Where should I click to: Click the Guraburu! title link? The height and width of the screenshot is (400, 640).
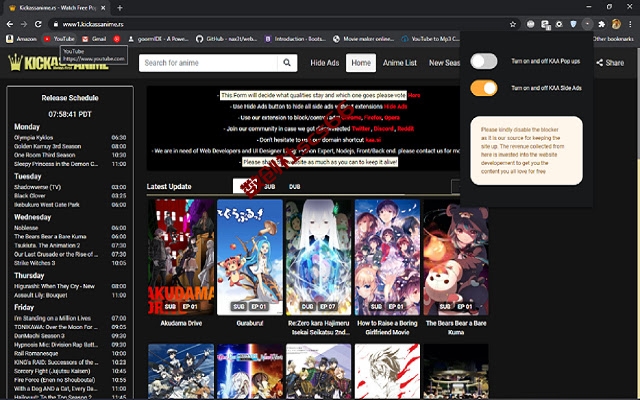[250, 323]
